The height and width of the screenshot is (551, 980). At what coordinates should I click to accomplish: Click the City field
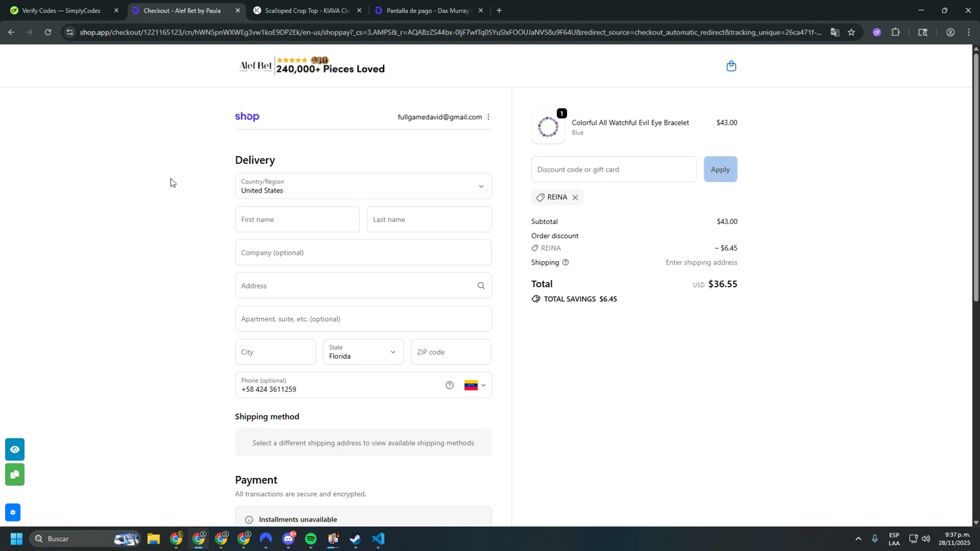pyautogui.click(x=275, y=352)
